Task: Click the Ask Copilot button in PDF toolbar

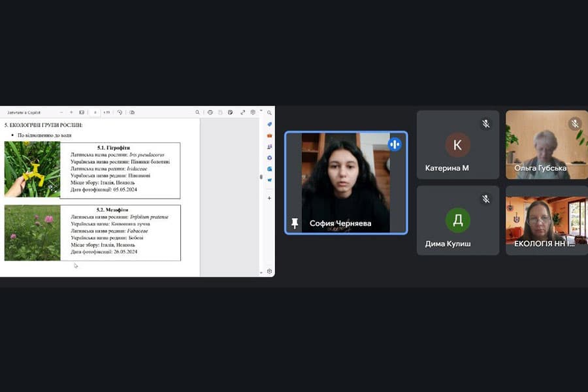Action: tap(24, 112)
